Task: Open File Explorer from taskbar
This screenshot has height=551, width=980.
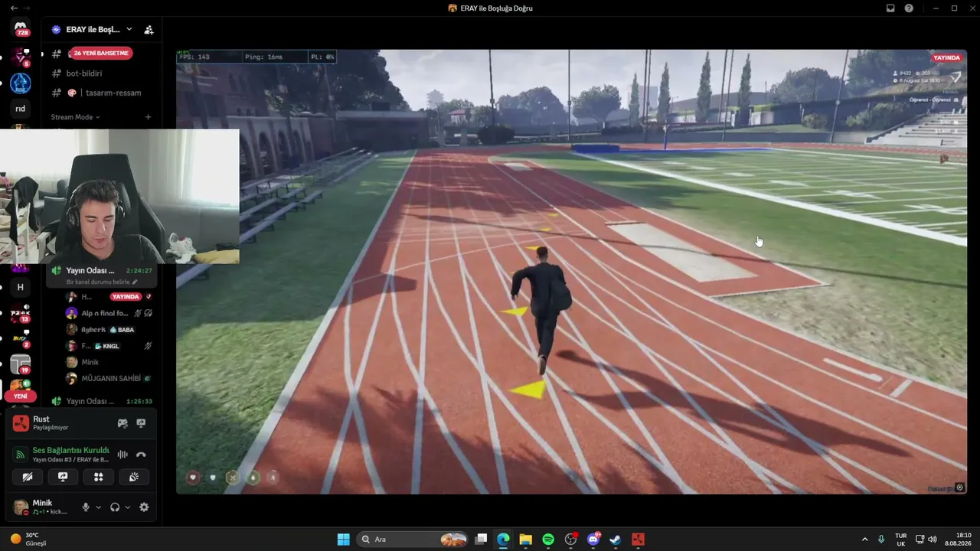Action: tap(525, 540)
